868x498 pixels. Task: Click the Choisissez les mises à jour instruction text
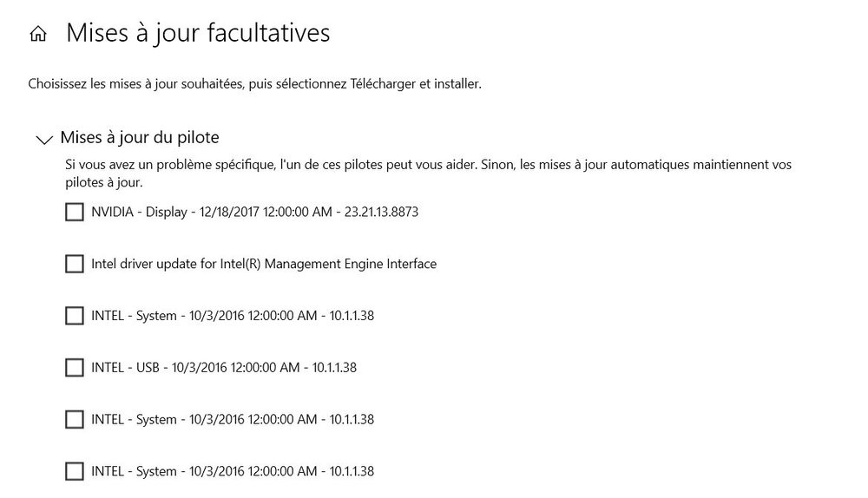click(254, 84)
